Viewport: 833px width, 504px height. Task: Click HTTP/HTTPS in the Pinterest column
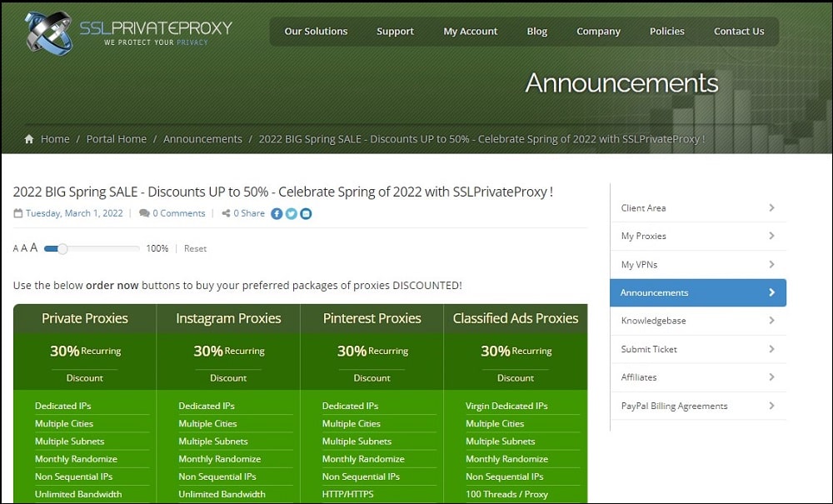point(347,494)
